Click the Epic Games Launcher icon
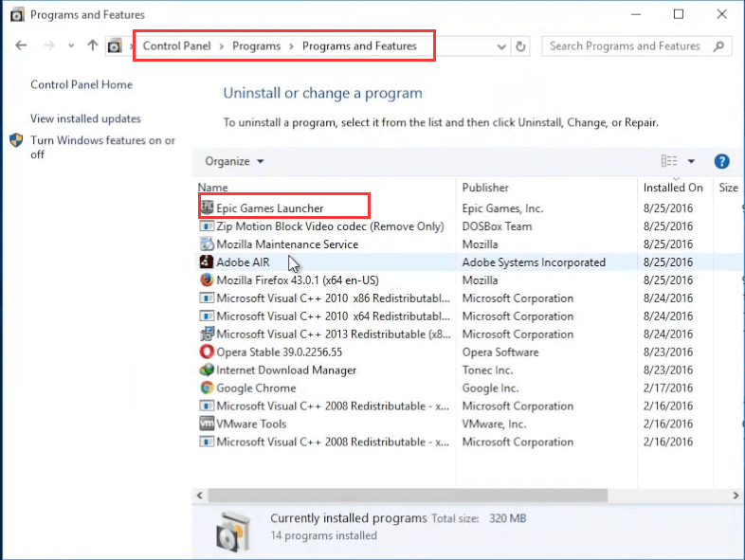This screenshot has width=745, height=560. [208, 208]
